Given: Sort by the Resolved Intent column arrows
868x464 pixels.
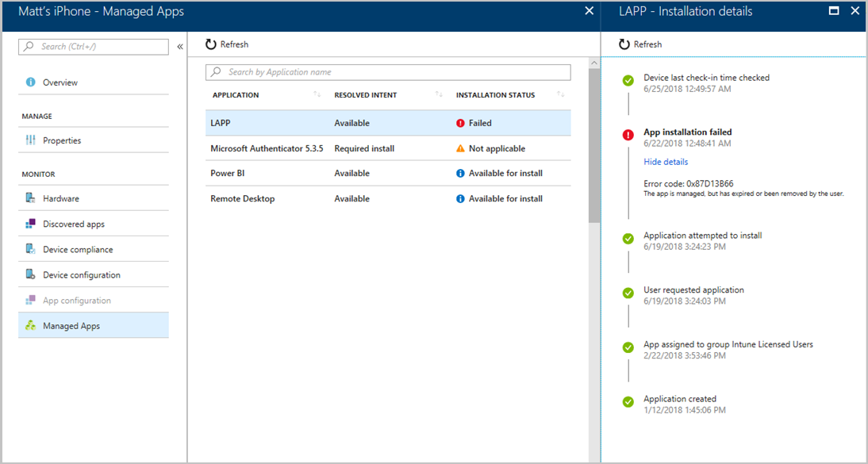Looking at the screenshot, I should (439, 95).
